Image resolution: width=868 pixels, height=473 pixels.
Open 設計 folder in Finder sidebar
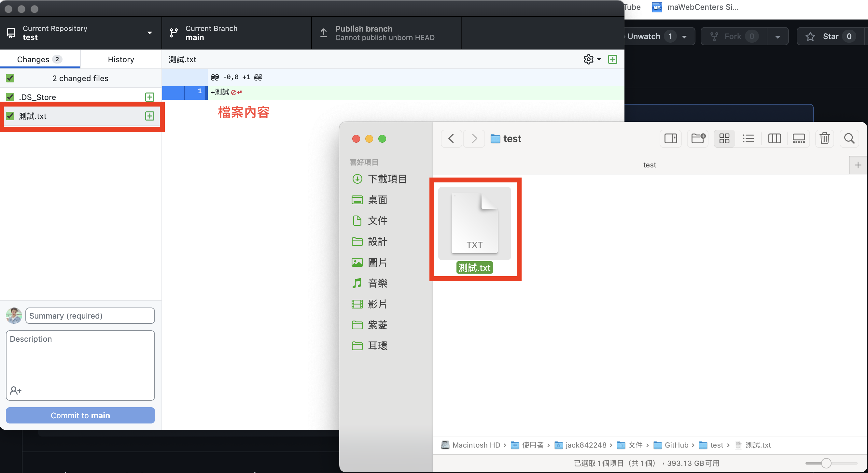tap(370, 241)
